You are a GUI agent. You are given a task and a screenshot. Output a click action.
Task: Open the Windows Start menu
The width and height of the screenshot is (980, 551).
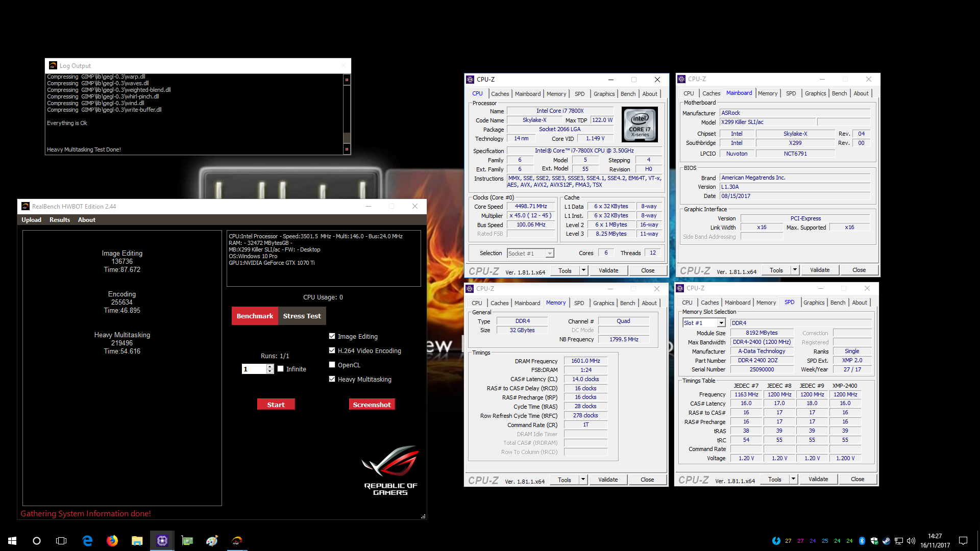12,541
